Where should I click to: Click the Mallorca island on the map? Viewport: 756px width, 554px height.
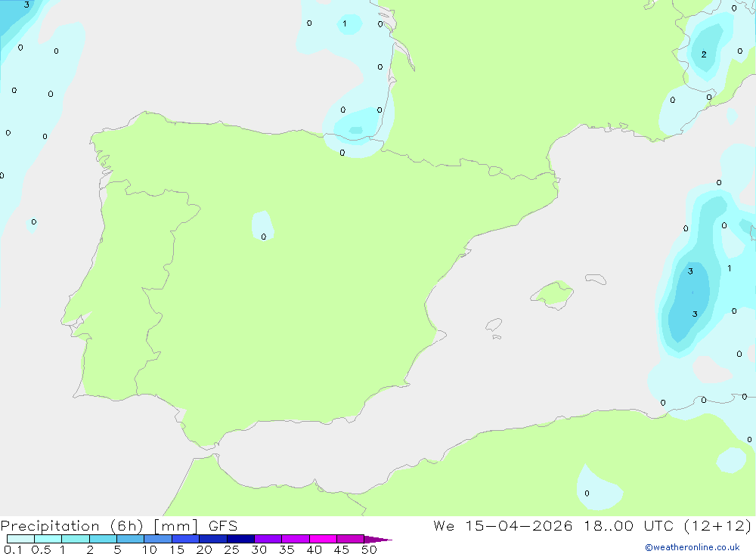[552, 294]
